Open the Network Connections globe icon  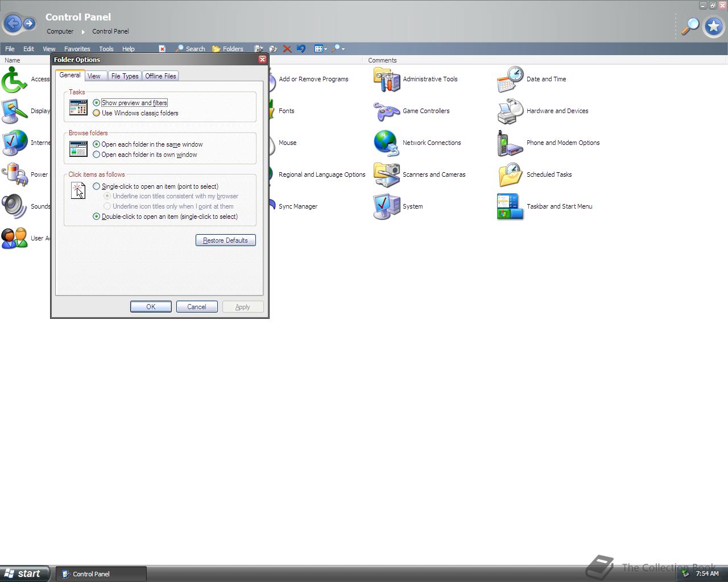coord(387,143)
